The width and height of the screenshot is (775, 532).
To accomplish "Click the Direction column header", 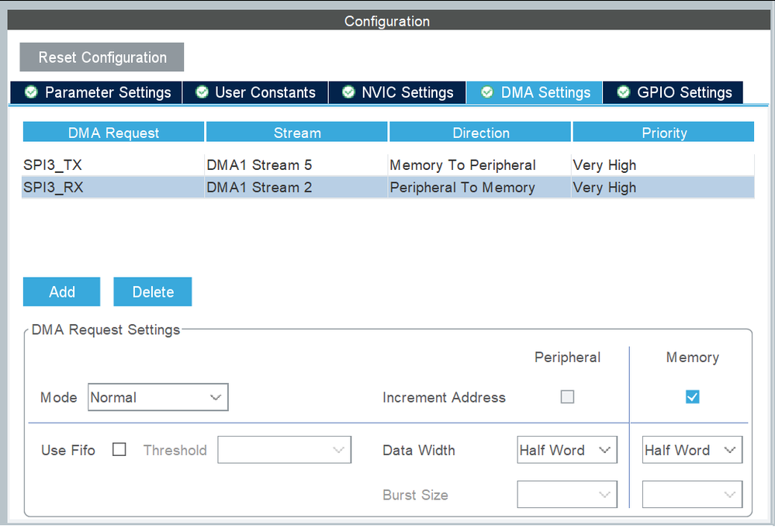I will pyautogui.click(x=480, y=133).
